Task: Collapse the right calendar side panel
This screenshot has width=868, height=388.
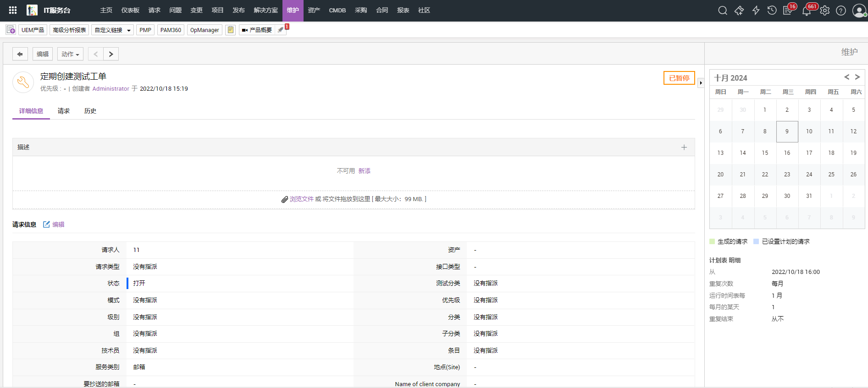Action: (x=701, y=83)
